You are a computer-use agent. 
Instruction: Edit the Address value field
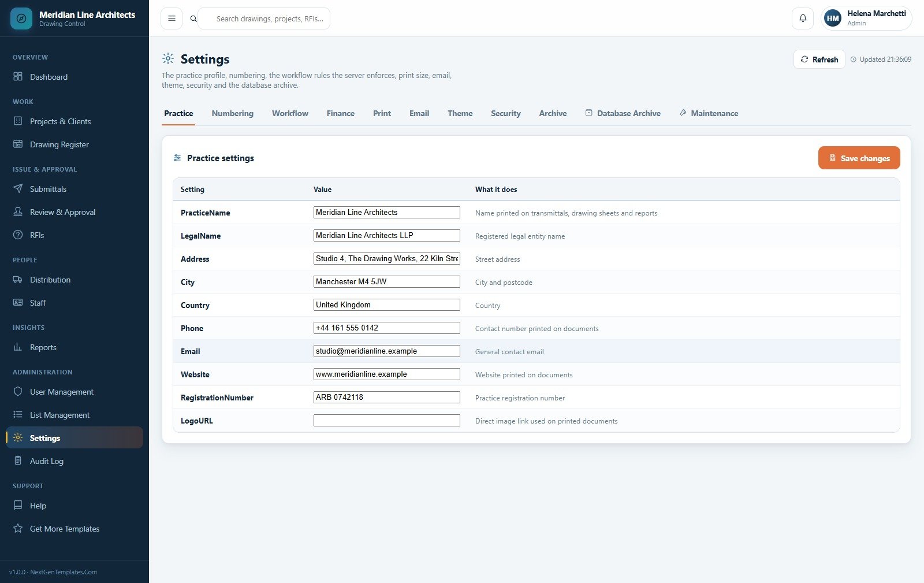coord(386,258)
